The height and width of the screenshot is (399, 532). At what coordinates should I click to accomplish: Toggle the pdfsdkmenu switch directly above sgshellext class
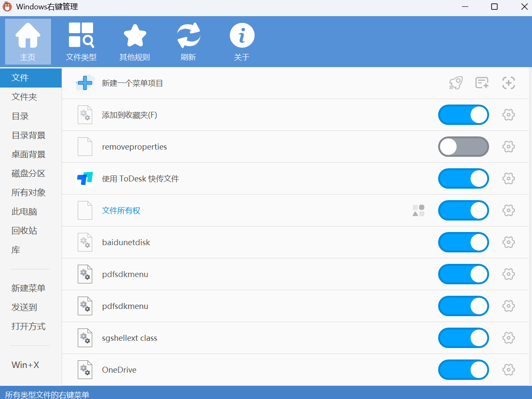464,306
